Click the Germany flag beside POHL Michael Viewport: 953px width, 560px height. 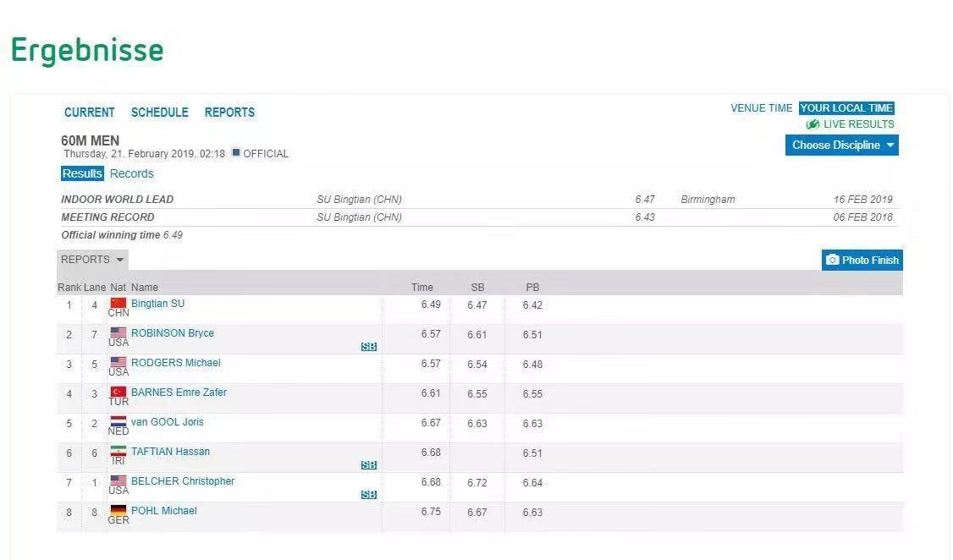tap(118, 510)
